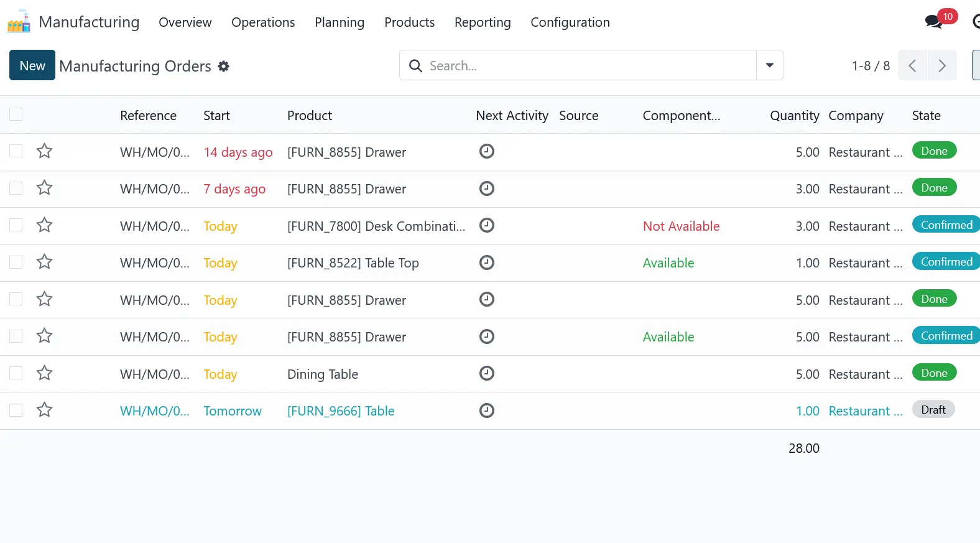Open the Configuration dropdown menu
The image size is (980, 543).
[570, 22]
